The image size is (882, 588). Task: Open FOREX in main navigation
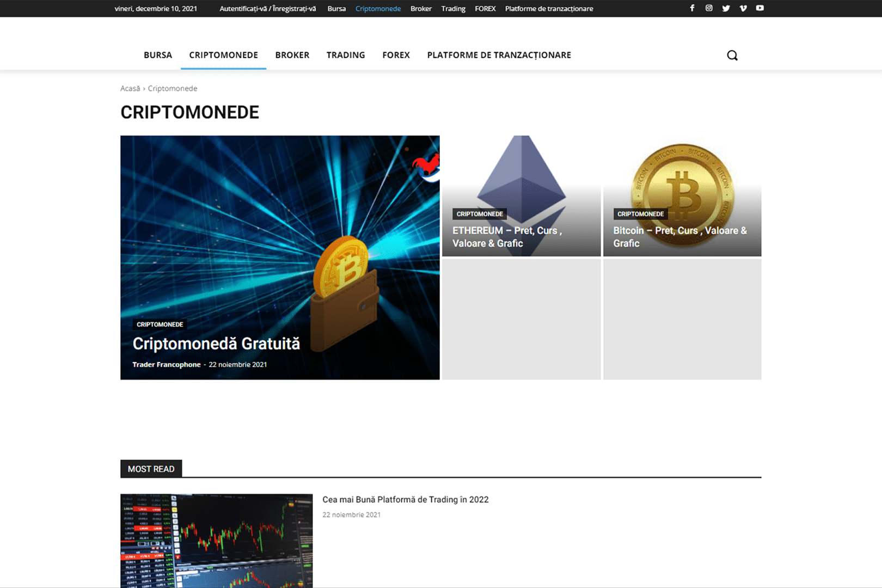point(396,55)
